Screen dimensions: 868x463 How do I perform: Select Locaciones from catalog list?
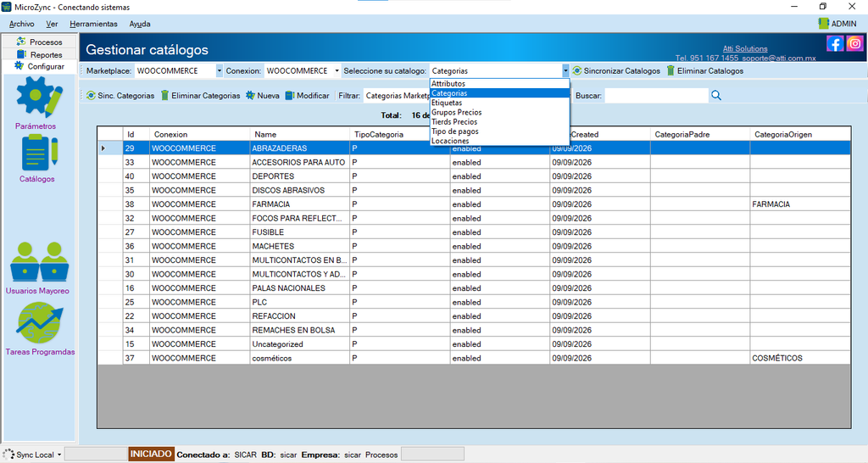pos(499,141)
